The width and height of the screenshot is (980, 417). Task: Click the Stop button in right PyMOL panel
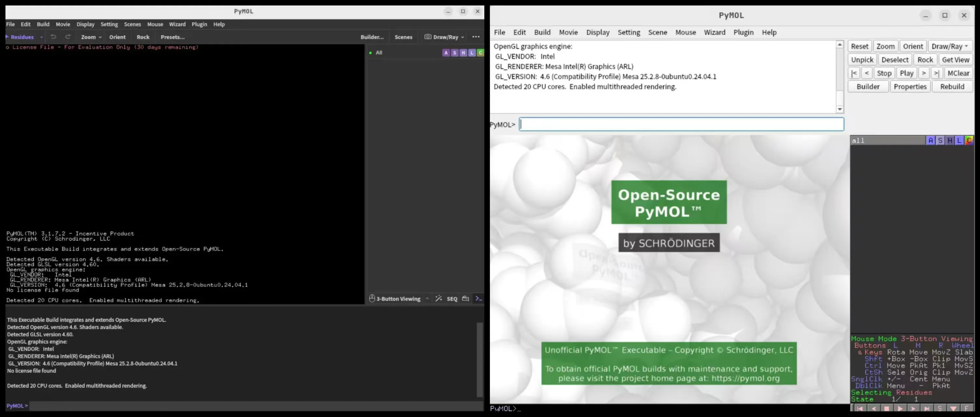tap(884, 73)
